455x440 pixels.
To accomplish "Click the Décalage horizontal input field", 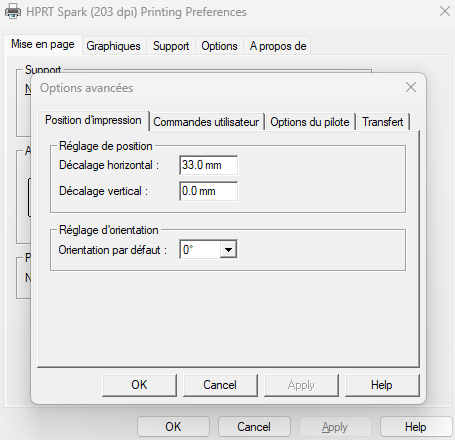I will (209, 165).
